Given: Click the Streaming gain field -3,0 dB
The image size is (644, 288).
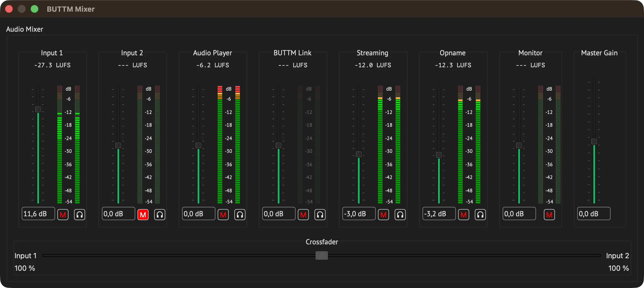Looking at the screenshot, I should tap(359, 214).
